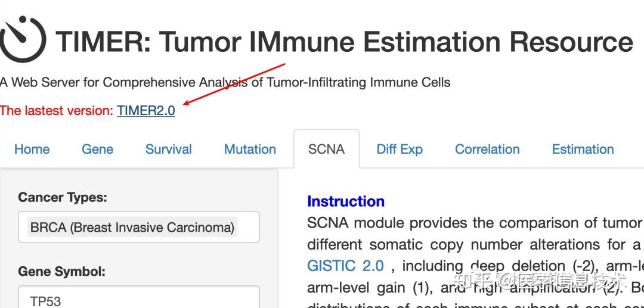Click the Cancer Types label

(x=63, y=197)
